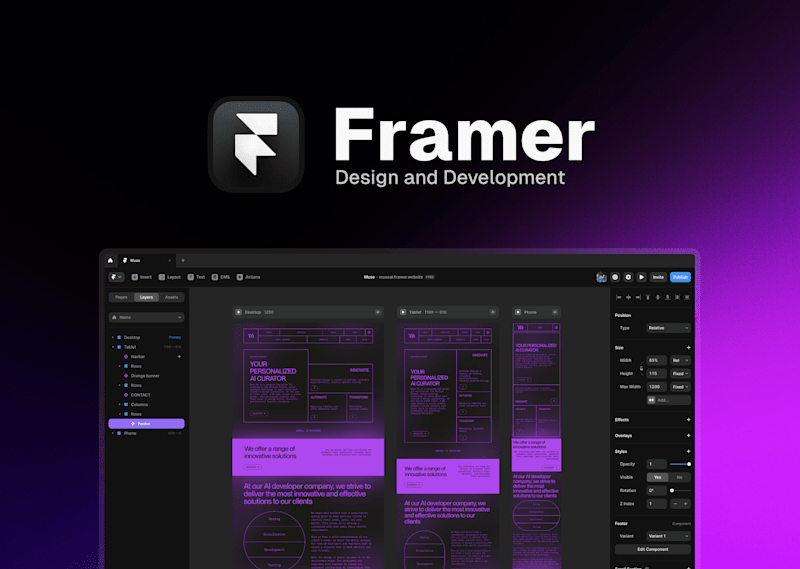
Task: Open project settings gear icon
Action: (629, 277)
